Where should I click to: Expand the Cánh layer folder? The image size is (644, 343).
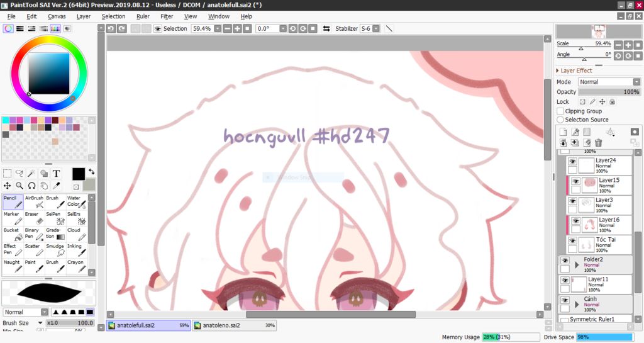click(x=577, y=305)
